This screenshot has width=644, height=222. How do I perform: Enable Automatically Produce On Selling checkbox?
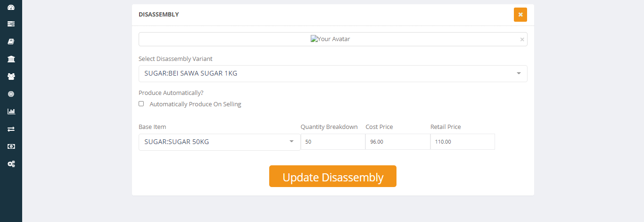pos(141,104)
